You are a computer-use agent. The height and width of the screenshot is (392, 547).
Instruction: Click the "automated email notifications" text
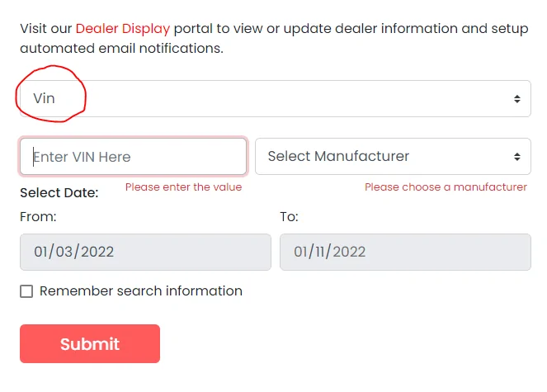click(121, 49)
